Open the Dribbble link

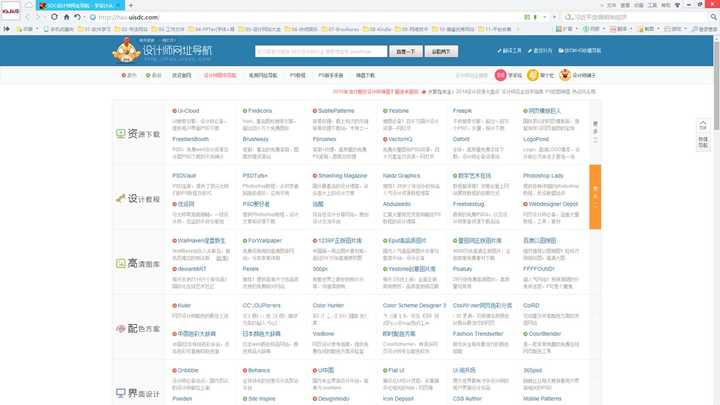188,371
